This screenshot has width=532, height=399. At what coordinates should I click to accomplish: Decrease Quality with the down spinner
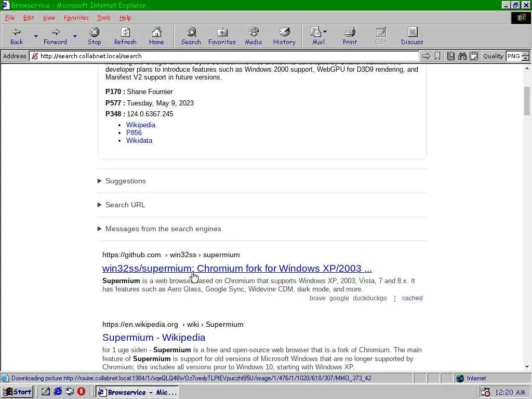[526, 58]
